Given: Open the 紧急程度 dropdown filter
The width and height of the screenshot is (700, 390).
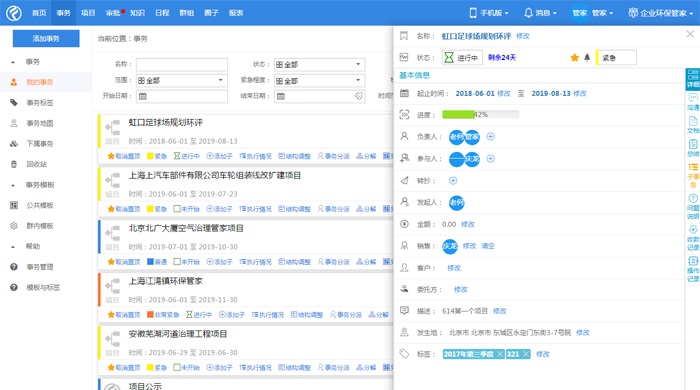Looking at the screenshot, I should (319, 81).
